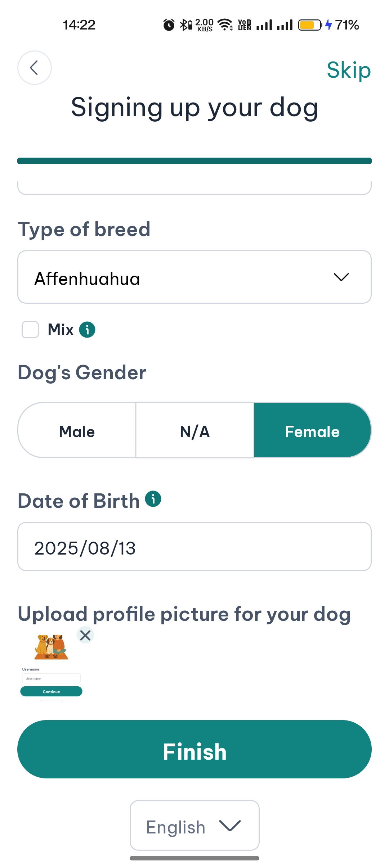Tap the uploaded dog picture thumbnail
Screen dimensions: 389x868
[51, 665]
